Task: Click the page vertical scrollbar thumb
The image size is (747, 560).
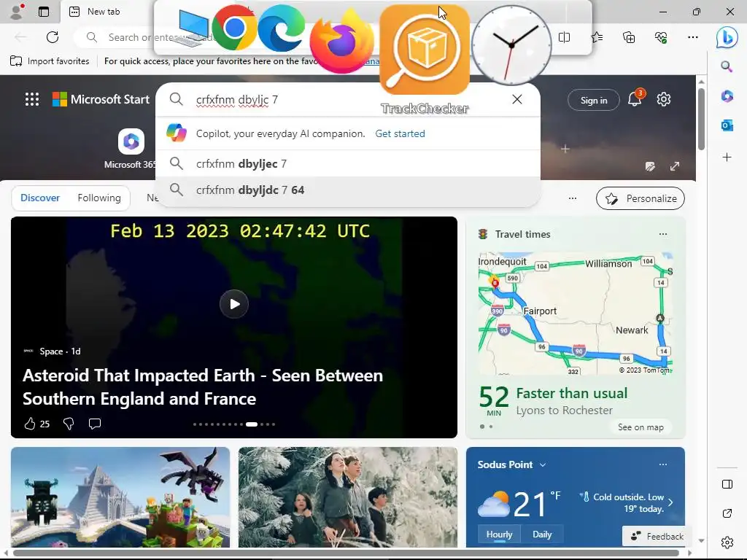Action: point(701,119)
